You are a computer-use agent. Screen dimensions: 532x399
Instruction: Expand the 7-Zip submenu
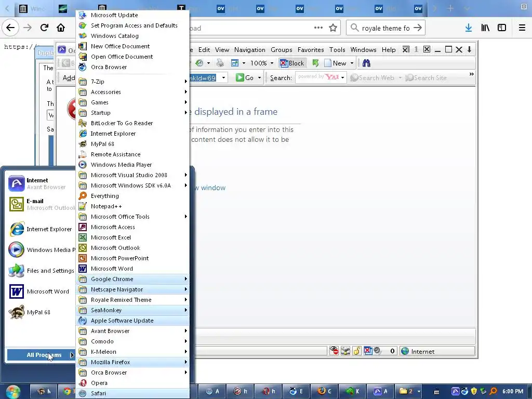(x=132, y=82)
